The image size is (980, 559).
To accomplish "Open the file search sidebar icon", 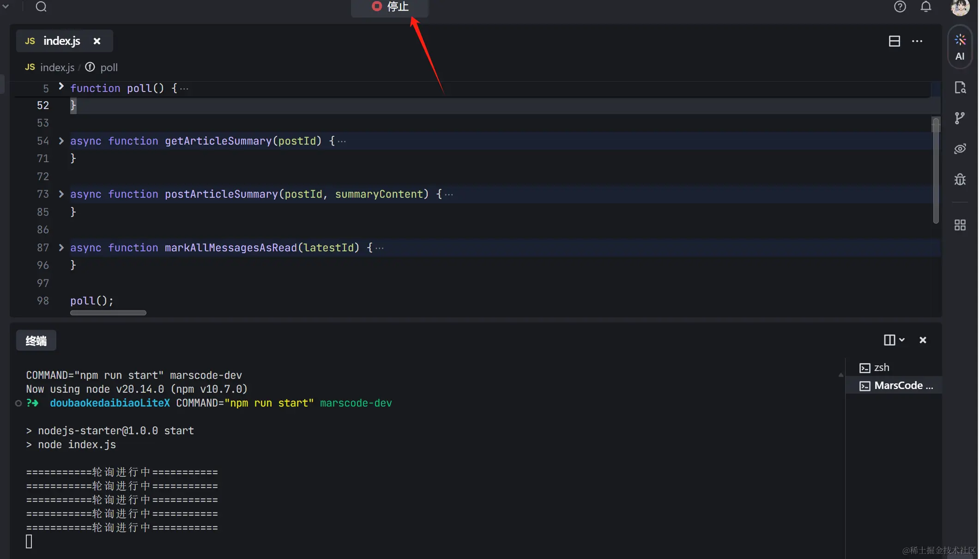I will click(960, 87).
